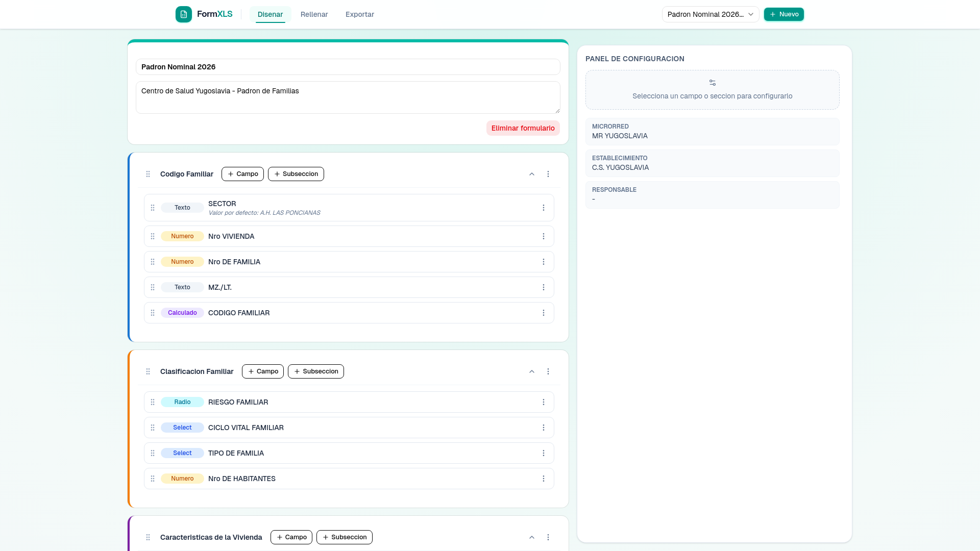Grab the Codigo Familiar section drag handle
Viewport: 980px width, 551px height.
pyautogui.click(x=148, y=174)
